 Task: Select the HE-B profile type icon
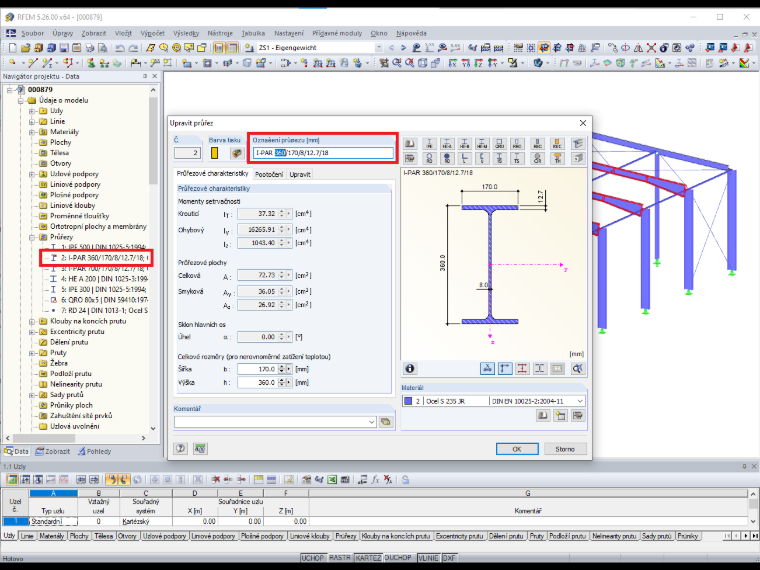point(464,143)
